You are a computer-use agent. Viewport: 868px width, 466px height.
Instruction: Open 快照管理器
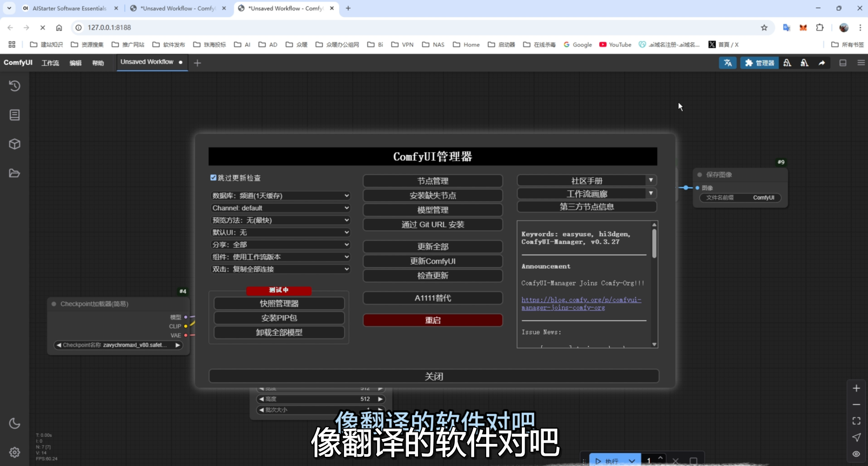click(x=279, y=303)
